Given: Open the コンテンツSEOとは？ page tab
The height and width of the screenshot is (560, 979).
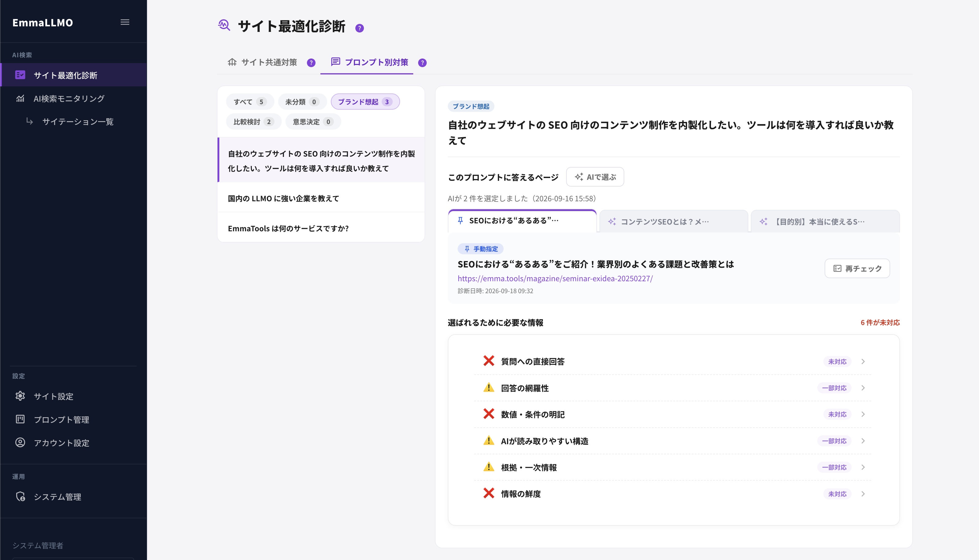Looking at the screenshot, I should coord(674,221).
